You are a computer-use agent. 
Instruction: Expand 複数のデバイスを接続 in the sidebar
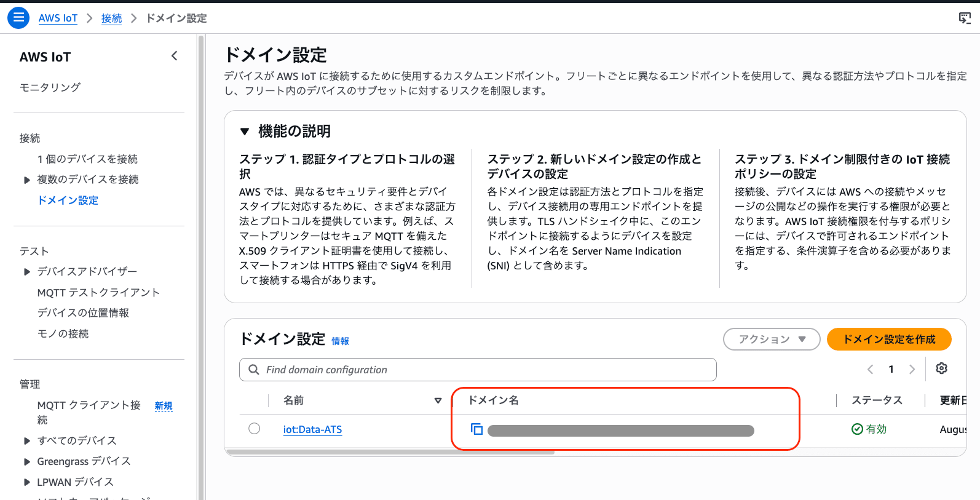26,180
